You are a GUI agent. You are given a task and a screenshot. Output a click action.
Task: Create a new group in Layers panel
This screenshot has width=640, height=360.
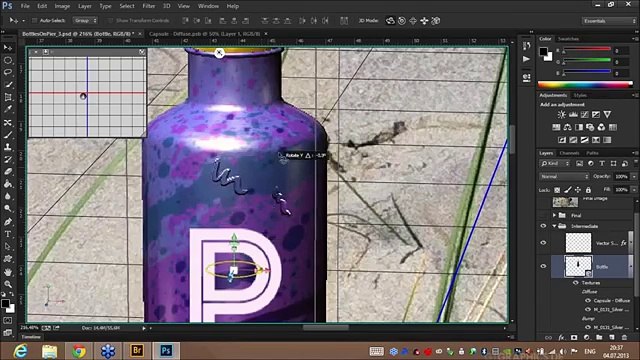[599, 337]
